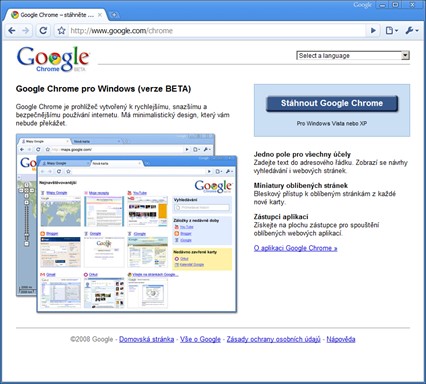The image size is (426, 384).
Task: Bookmark this page with the star icon
Action: [61, 31]
